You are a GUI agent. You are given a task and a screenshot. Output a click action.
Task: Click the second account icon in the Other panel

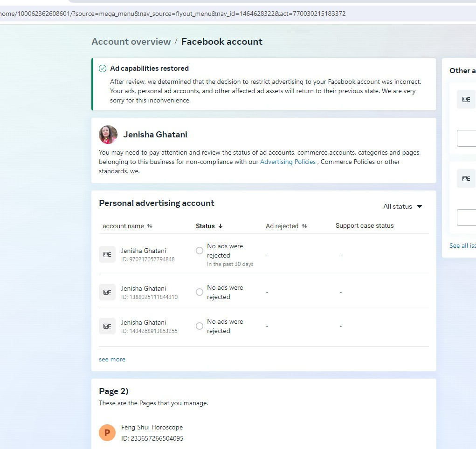pos(466,179)
